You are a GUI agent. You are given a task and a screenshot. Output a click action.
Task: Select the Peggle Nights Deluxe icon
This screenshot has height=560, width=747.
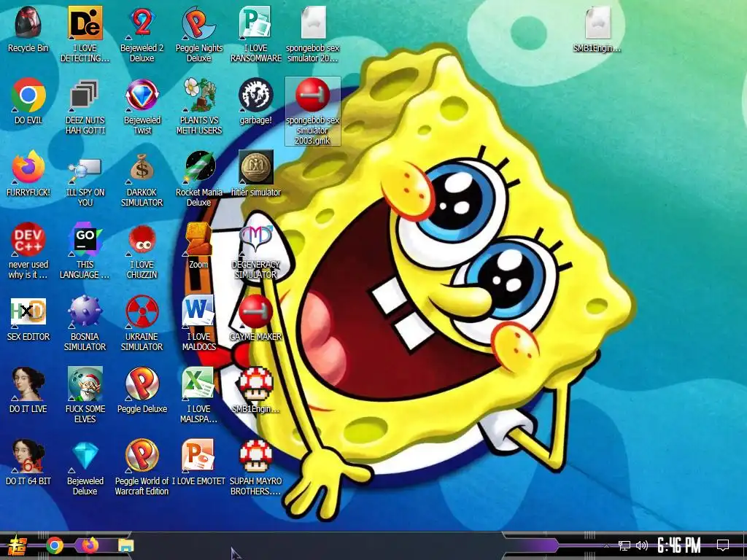click(198, 23)
